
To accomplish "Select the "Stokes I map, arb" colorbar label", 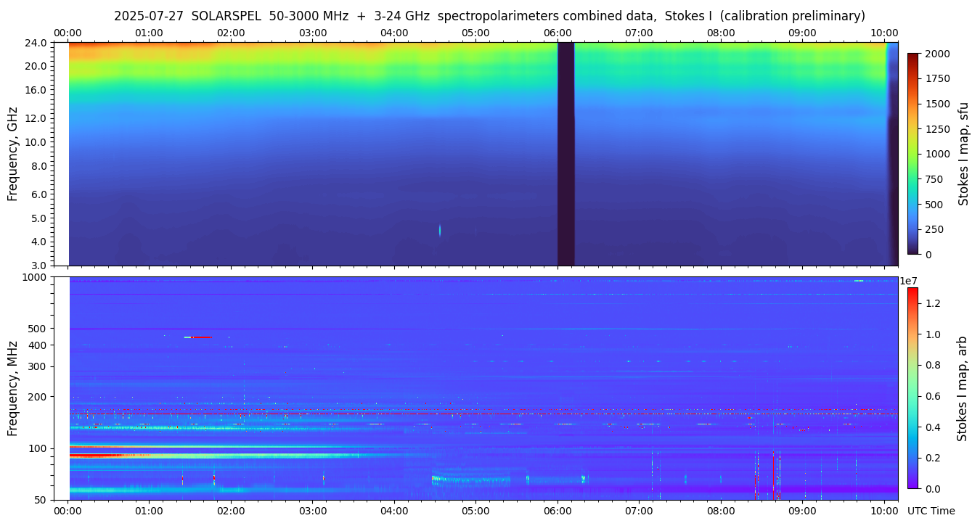I will 962,388.
